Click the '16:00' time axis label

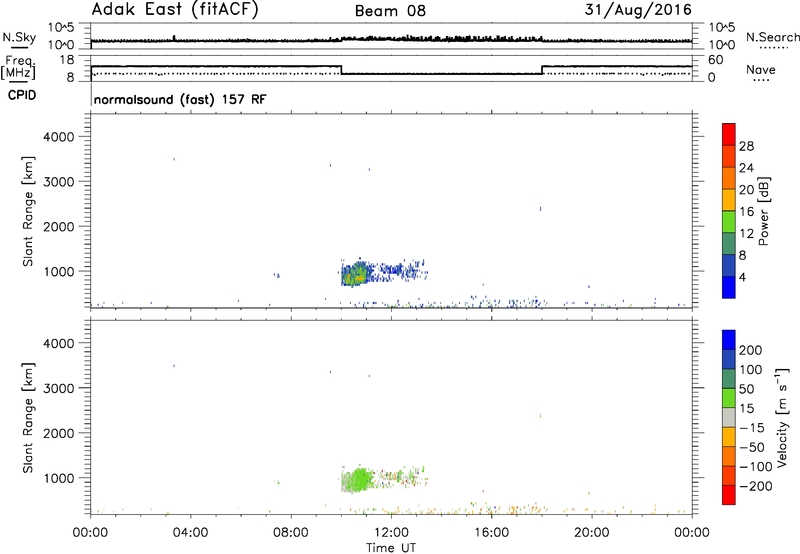click(491, 533)
